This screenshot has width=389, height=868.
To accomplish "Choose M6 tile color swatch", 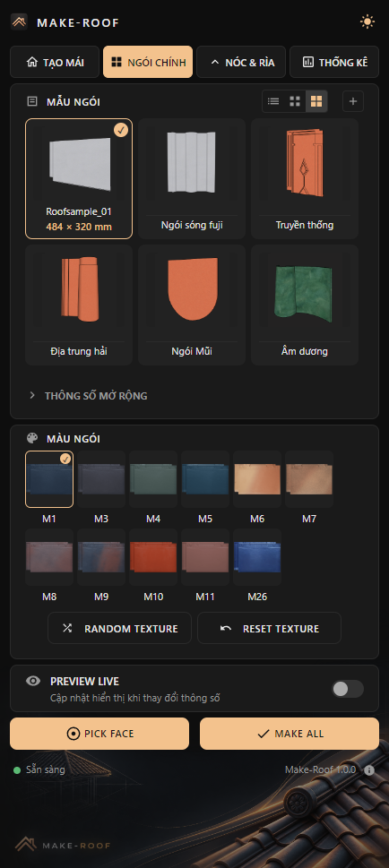I will coord(257,479).
